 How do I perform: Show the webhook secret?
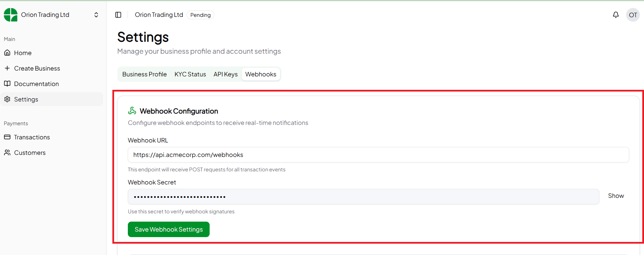tap(616, 196)
